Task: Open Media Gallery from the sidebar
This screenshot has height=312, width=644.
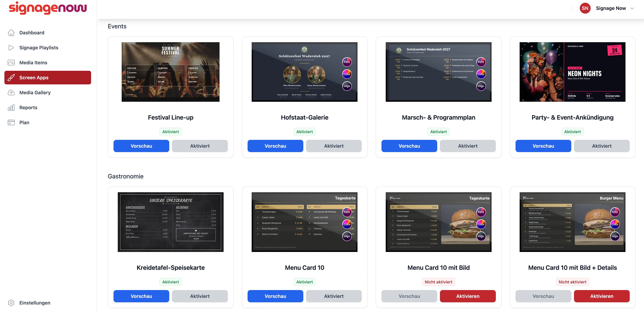Action: (x=48, y=93)
